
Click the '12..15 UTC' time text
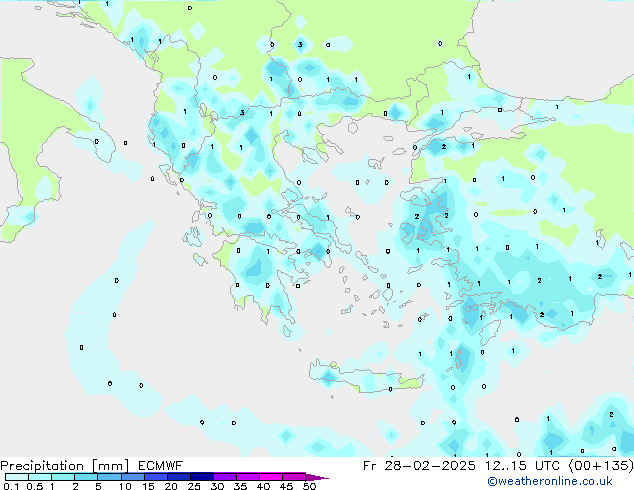(x=523, y=466)
